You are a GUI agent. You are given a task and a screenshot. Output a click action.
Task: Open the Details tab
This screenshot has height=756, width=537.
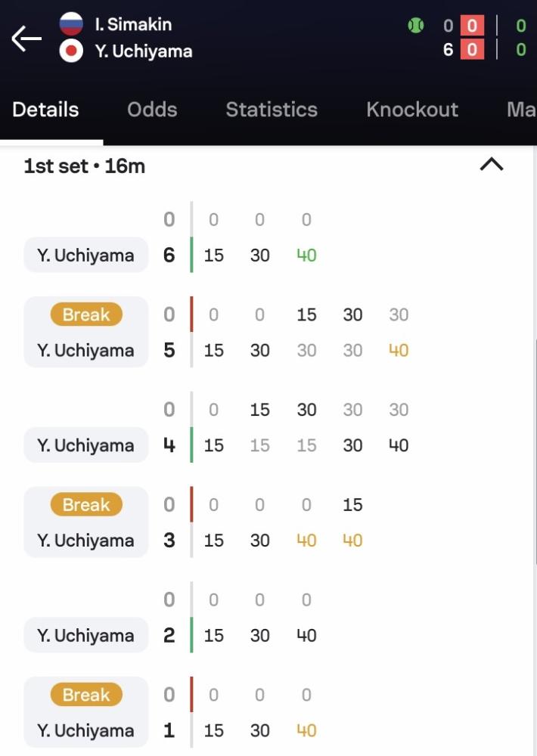(x=45, y=110)
